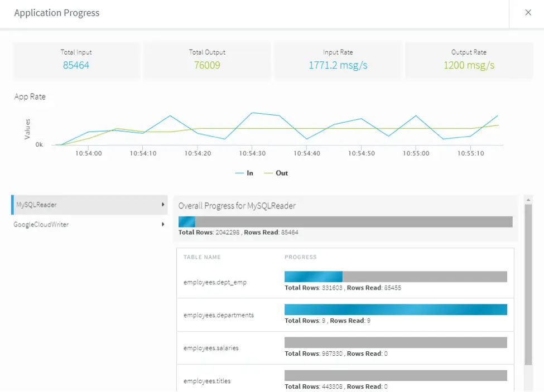
Task: Click the PROGRESS column header
Action: [300, 257]
